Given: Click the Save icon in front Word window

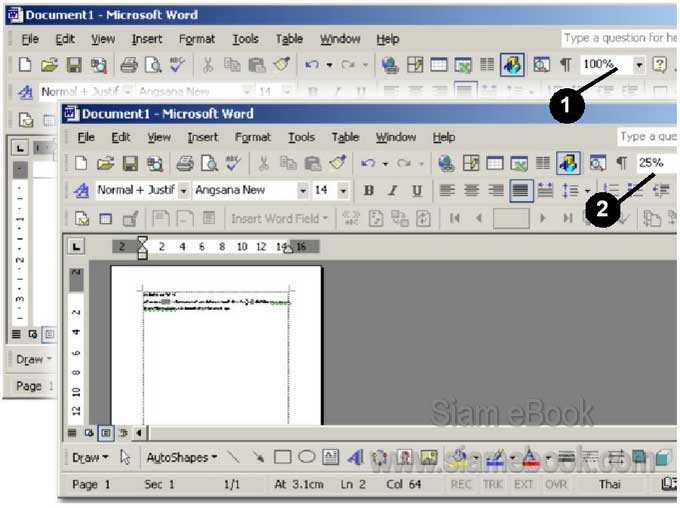Looking at the screenshot, I should click(x=130, y=164).
